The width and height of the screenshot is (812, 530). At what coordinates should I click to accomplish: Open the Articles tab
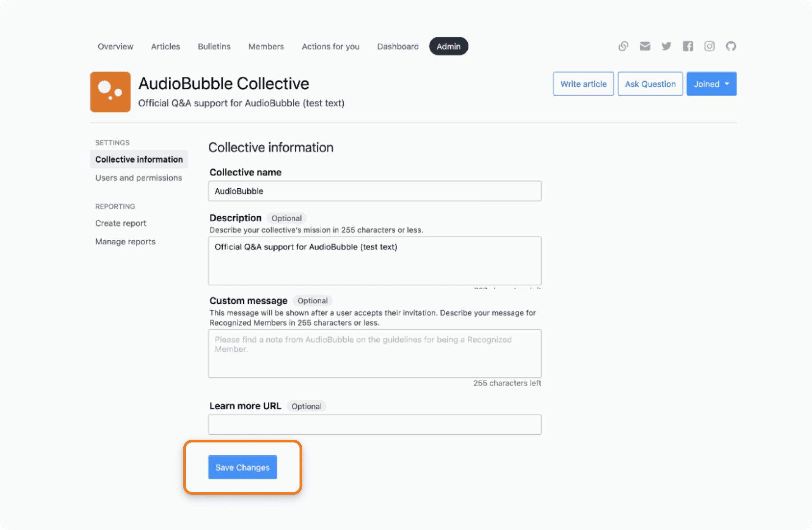(166, 46)
